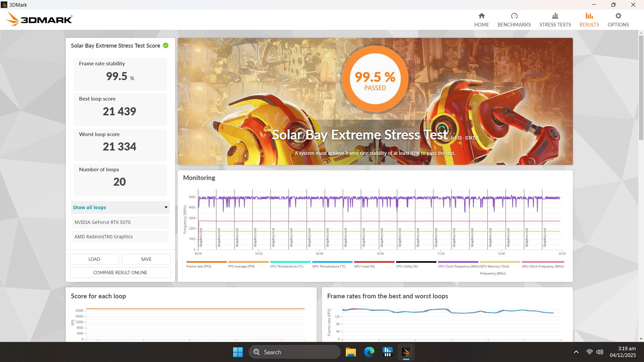
Task: Click the green checkmark beside the stress test score
Action: [165, 46]
